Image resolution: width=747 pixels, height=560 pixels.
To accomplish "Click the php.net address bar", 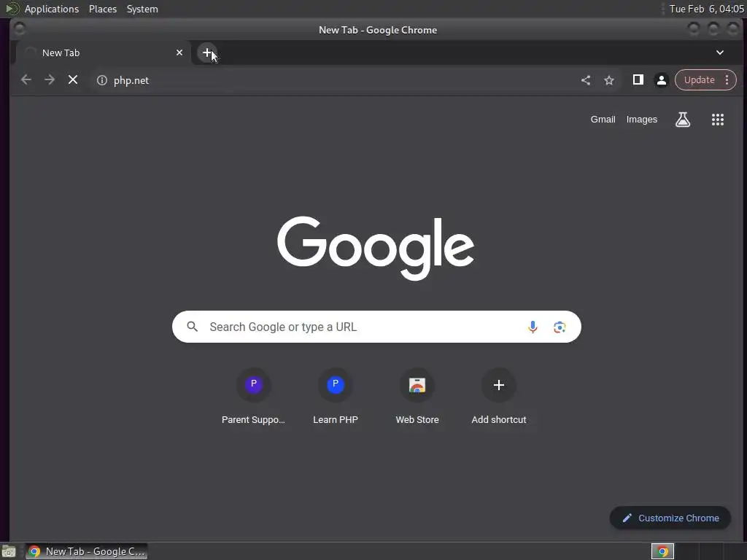I will point(333,80).
